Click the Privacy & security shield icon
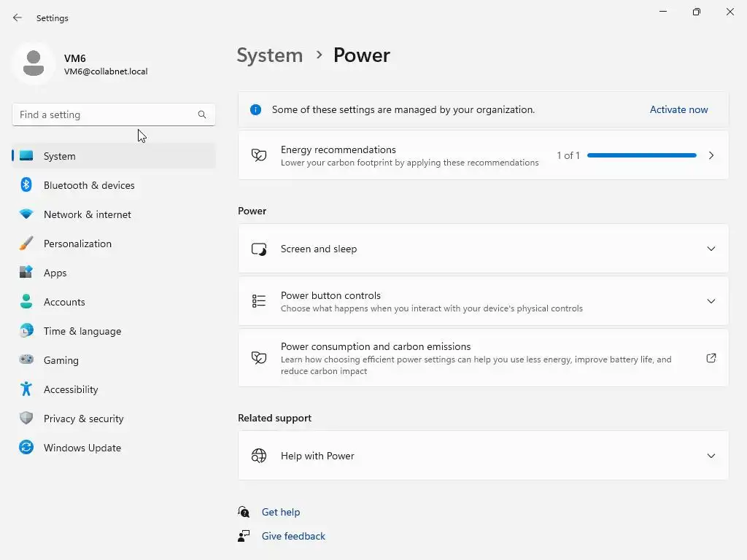The width and height of the screenshot is (747, 560). tap(26, 419)
